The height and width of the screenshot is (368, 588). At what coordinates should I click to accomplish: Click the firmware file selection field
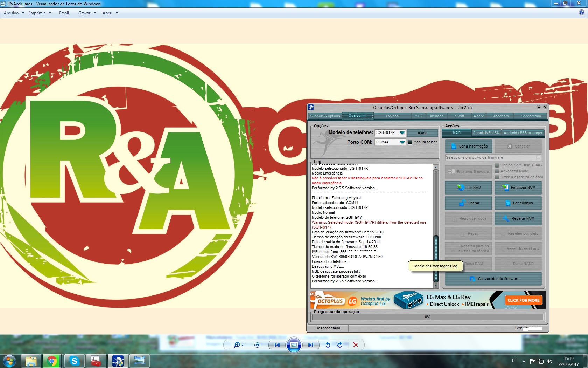click(490, 158)
